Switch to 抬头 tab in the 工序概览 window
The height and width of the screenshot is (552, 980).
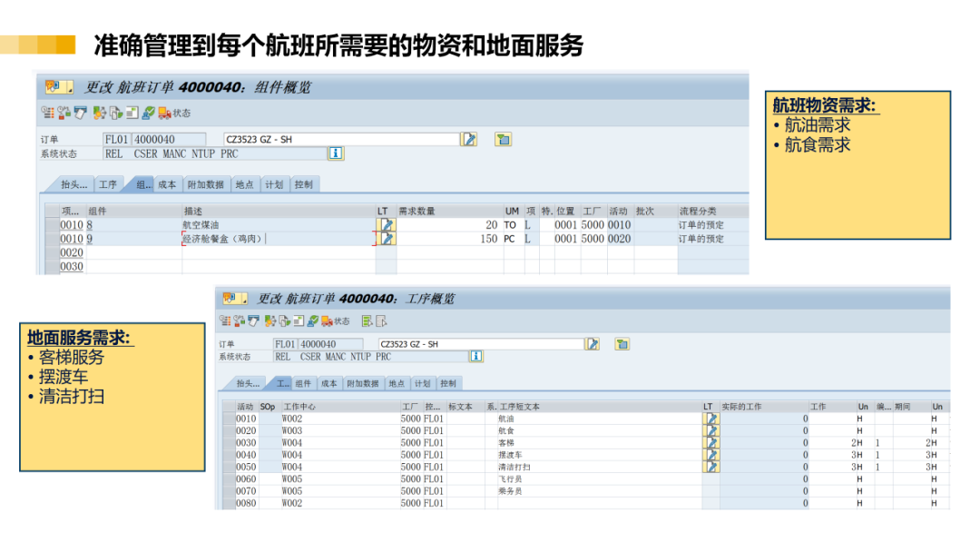(248, 383)
